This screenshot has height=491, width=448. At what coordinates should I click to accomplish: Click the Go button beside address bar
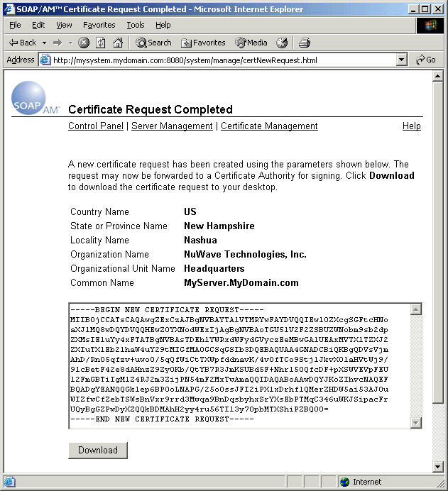(x=427, y=60)
